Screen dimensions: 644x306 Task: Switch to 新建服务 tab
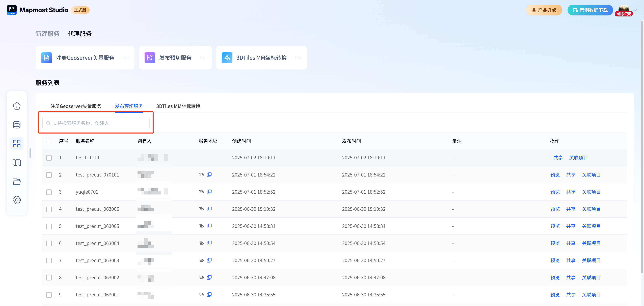tap(47, 34)
